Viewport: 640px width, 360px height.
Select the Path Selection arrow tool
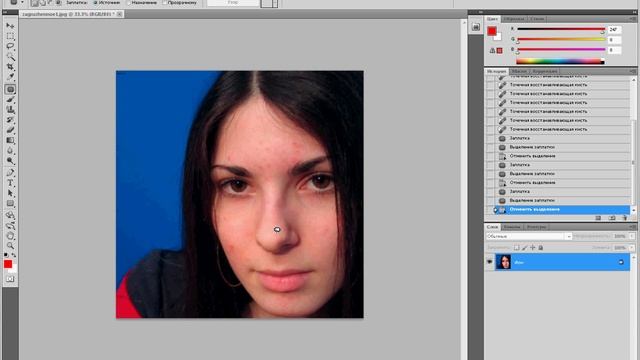tap(10, 193)
